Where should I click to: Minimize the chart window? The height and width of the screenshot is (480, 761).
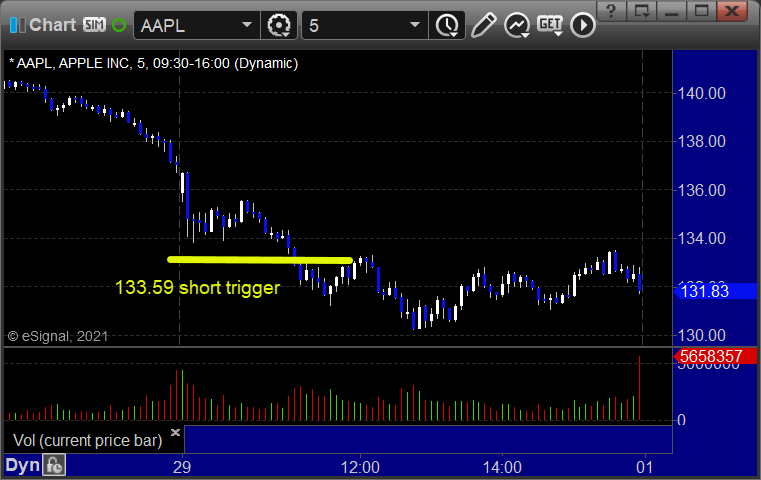pyautogui.click(x=672, y=10)
